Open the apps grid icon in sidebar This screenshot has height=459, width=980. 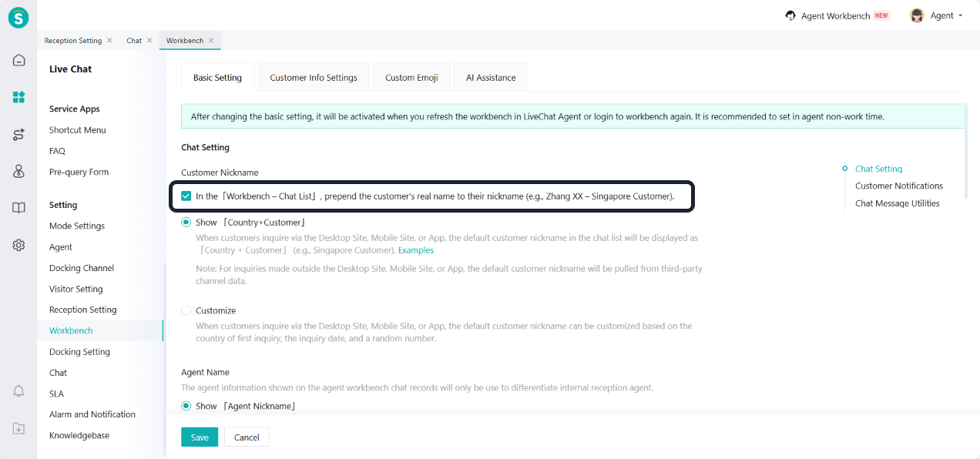click(18, 97)
